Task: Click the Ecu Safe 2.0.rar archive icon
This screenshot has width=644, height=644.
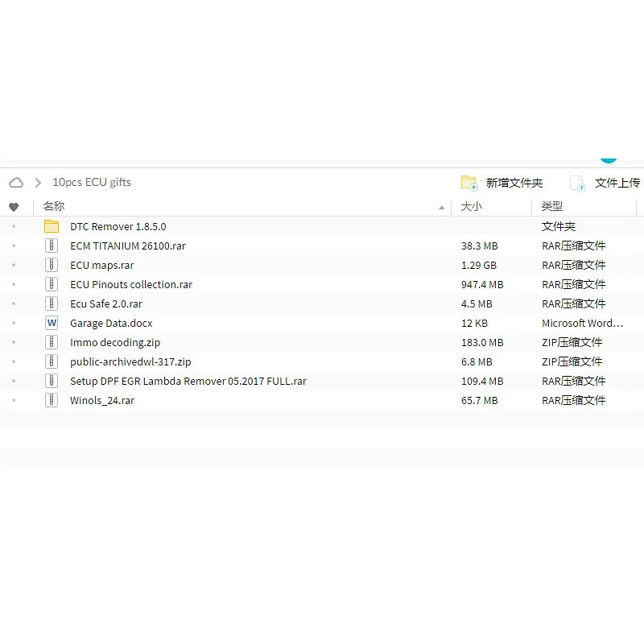Action: coord(52,303)
